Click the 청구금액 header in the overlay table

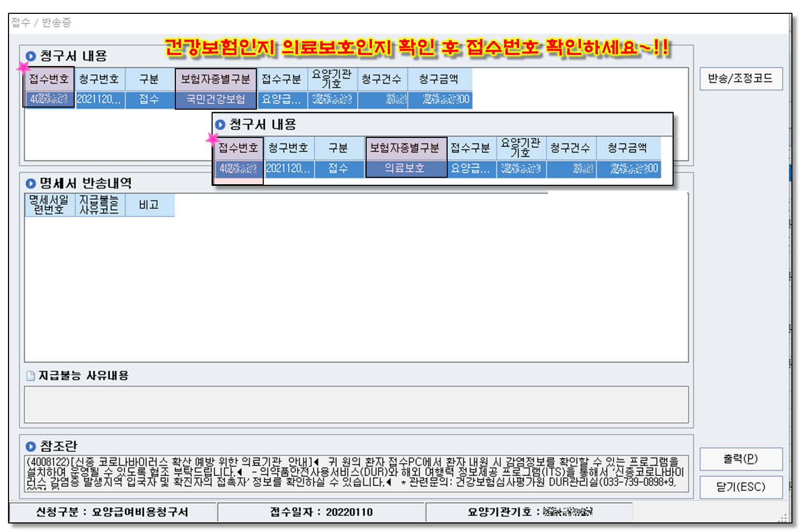pyautogui.click(x=628, y=148)
